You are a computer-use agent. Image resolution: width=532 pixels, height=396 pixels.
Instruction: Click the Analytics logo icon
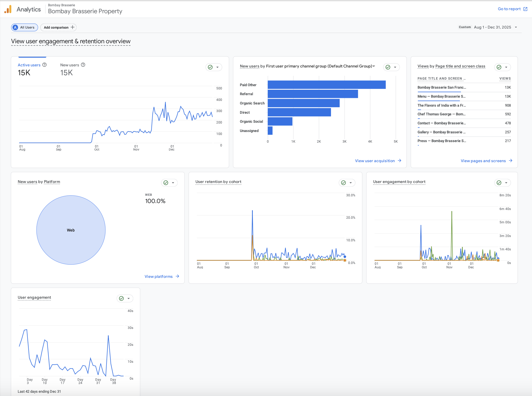pyautogui.click(x=8, y=9)
